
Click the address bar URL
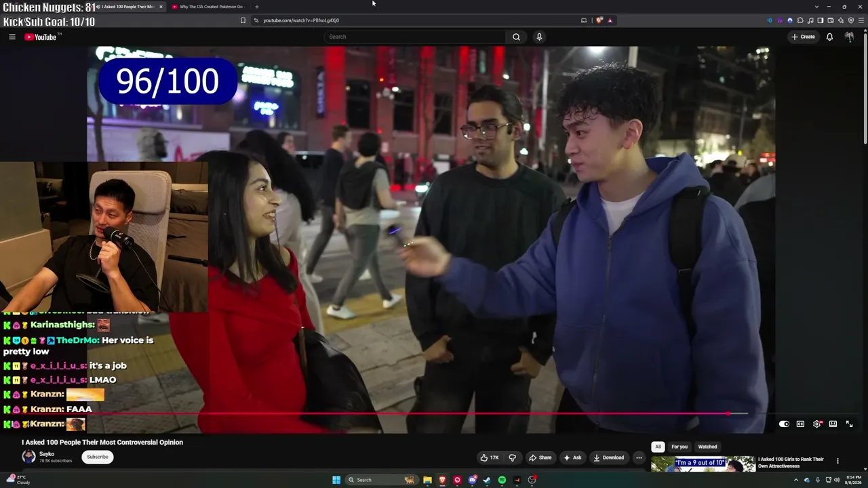coord(301,20)
